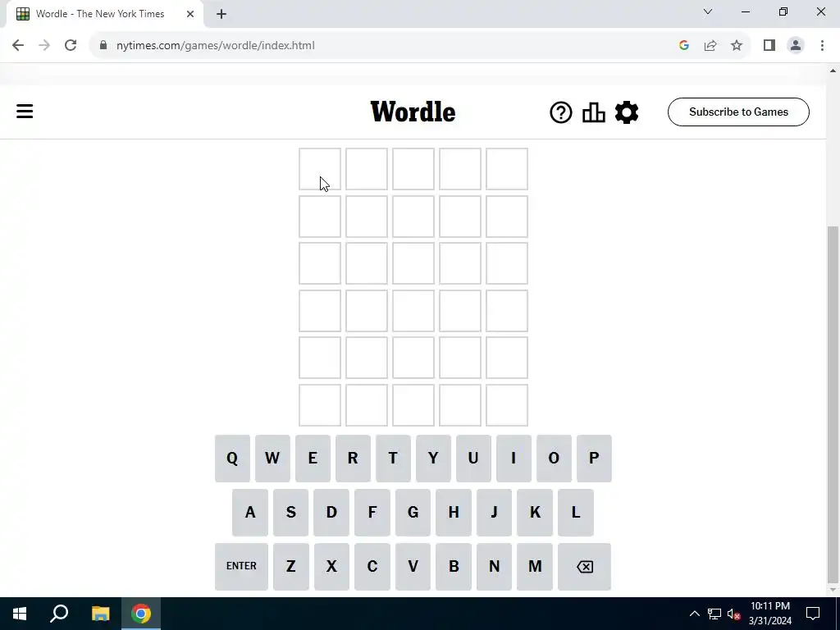Tap the K key on the on-screen keyboard

pyautogui.click(x=535, y=512)
